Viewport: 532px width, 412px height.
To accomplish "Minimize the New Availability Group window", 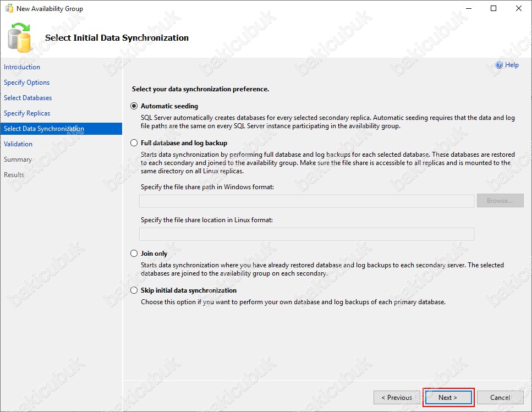I will click(469, 8).
